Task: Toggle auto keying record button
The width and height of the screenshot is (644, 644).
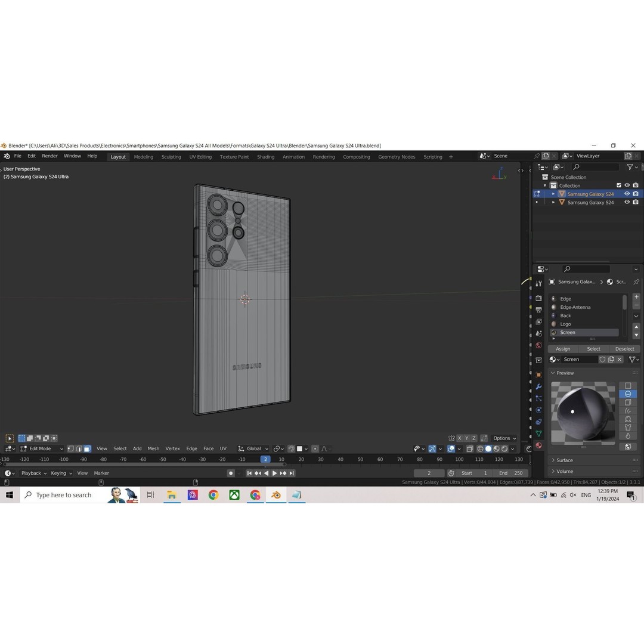Action: click(231, 473)
